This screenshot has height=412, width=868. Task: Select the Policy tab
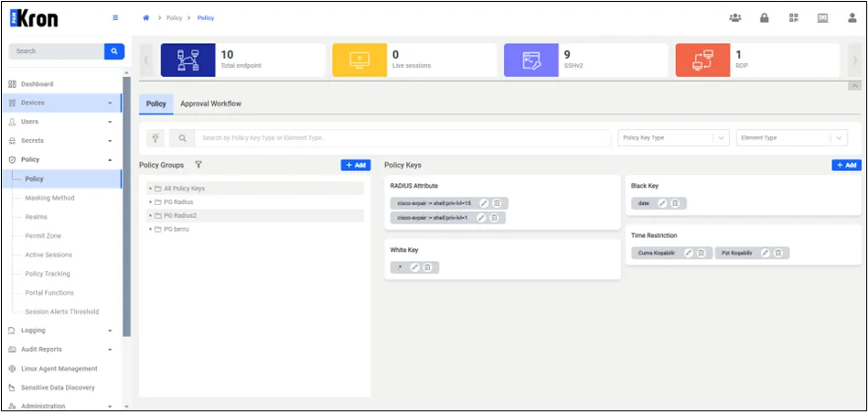pos(156,103)
